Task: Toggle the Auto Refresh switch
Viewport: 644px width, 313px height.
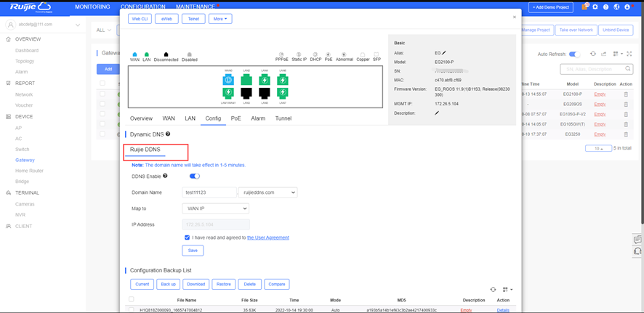Action: point(575,54)
